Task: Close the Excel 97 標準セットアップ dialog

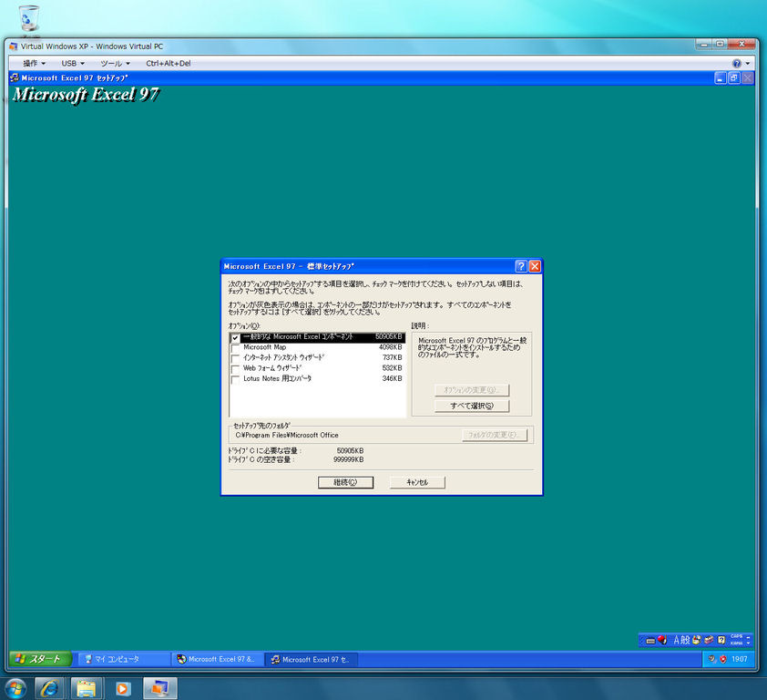Action: click(x=535, y=266)
